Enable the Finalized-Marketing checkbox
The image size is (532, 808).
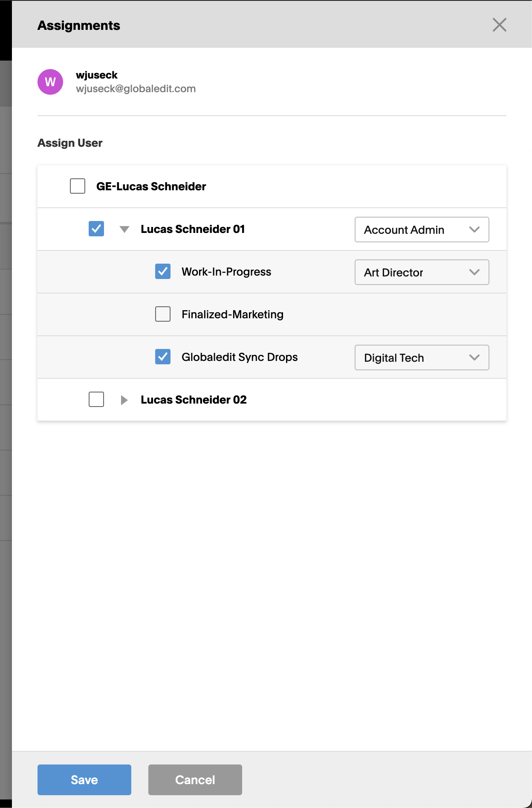(163, 314)
